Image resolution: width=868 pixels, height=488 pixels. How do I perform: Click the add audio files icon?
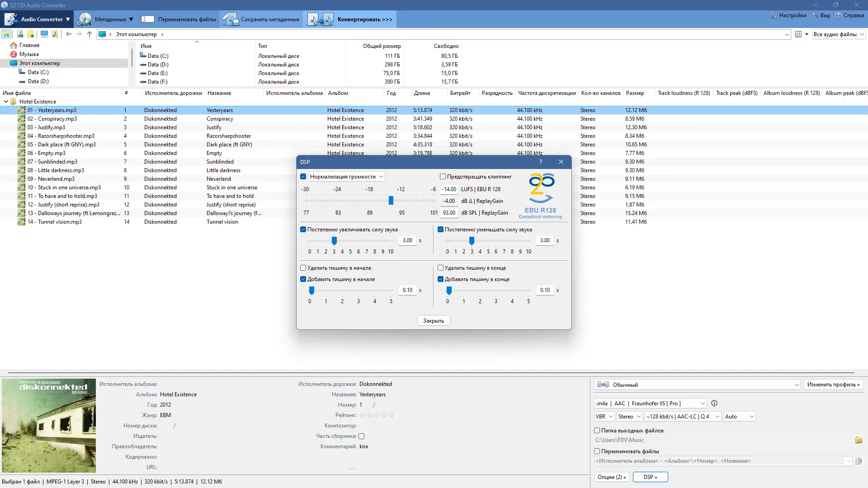[x=20, y=34]
